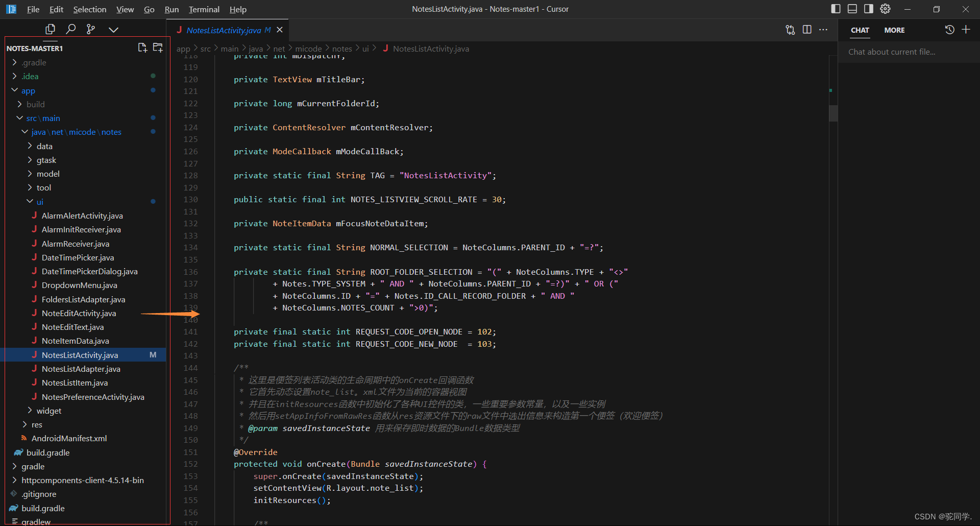Open the Help menu
This screenshot has height=526, width=980.
pyautogui.click(x=238, y=9)
